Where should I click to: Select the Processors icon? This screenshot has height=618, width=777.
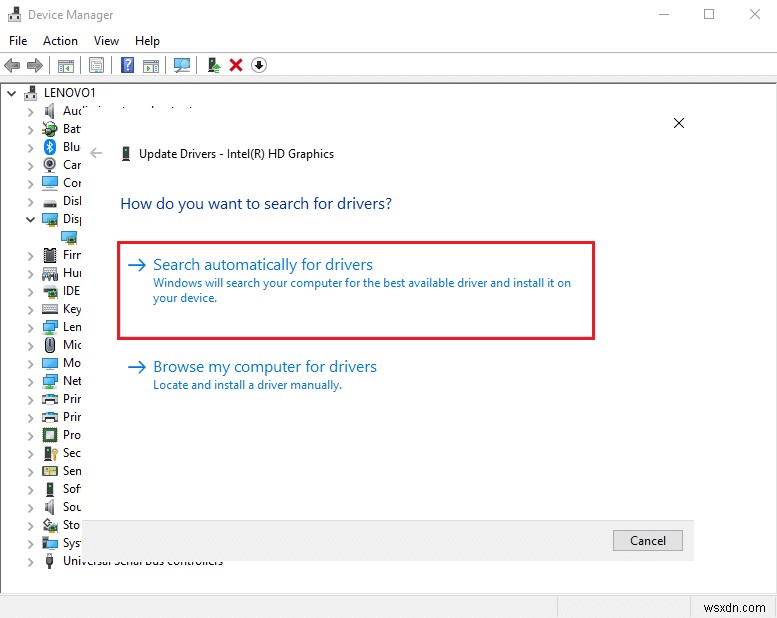pyautogui.click(x=50, y=435)
